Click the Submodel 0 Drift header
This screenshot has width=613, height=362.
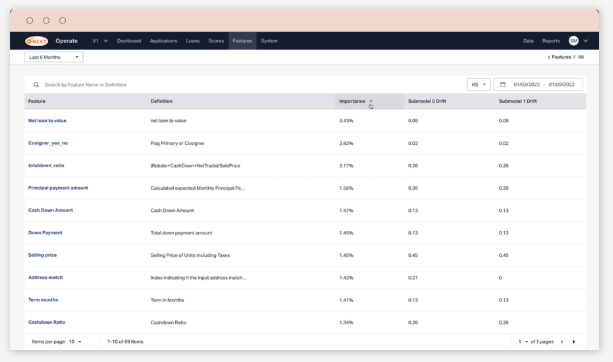point(427,101)
